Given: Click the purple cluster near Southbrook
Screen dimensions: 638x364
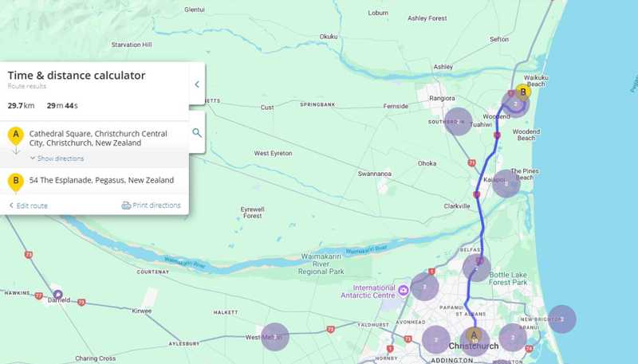Looking at the screenshot, I should click(x=458, y=122).
